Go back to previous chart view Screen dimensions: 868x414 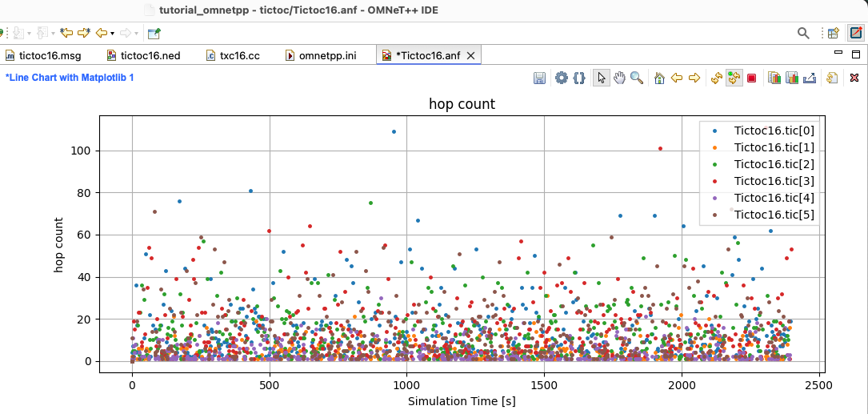(x=677, y=78)
